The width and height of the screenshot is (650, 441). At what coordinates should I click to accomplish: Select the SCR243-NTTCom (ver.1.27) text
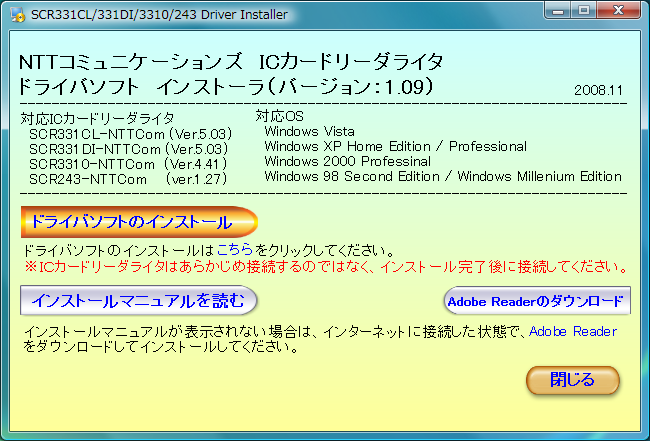(x=129, y=179)
